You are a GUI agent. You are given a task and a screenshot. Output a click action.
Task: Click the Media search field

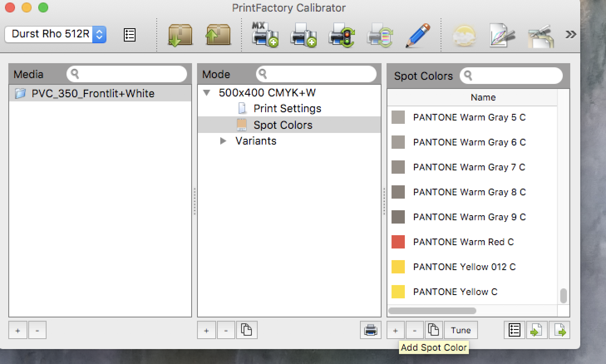point(126,74)
